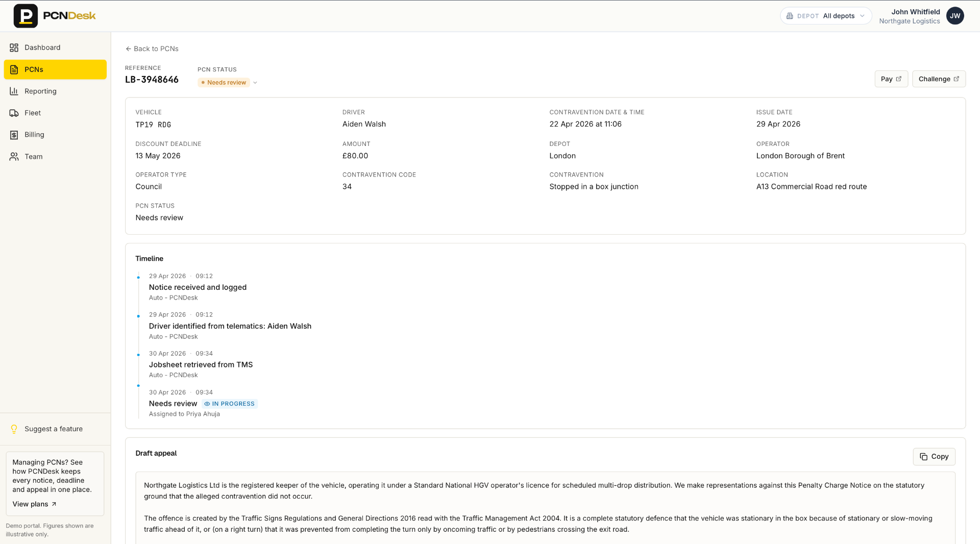Click the Challenge external link icon

tap(957, 79)
